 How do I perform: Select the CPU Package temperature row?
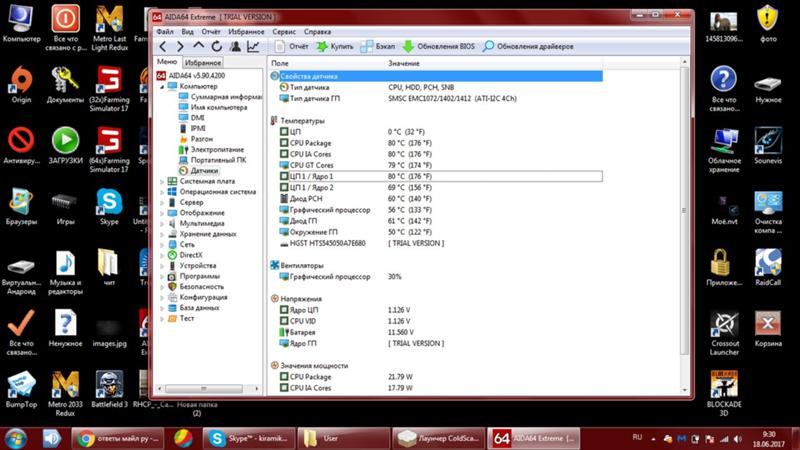(436, 143)
